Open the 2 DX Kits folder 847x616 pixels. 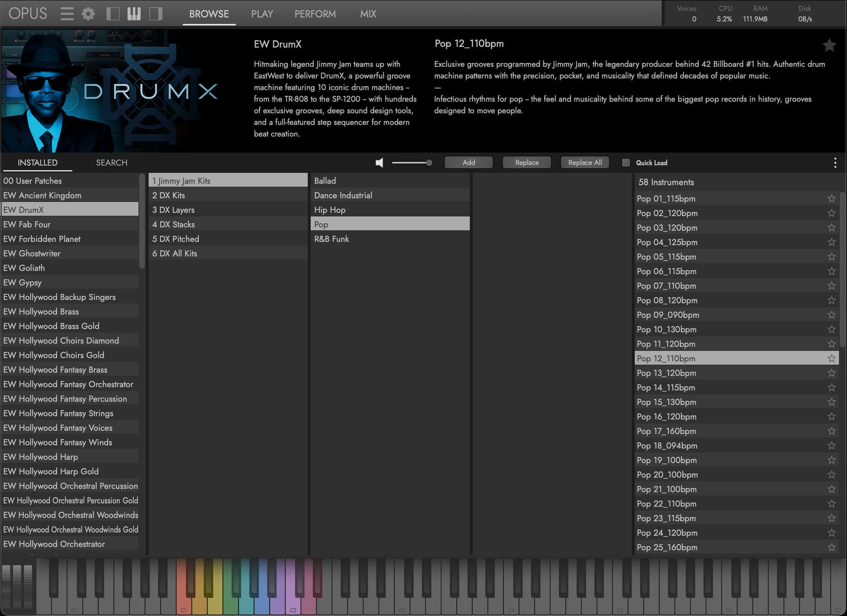coord(228,196)
